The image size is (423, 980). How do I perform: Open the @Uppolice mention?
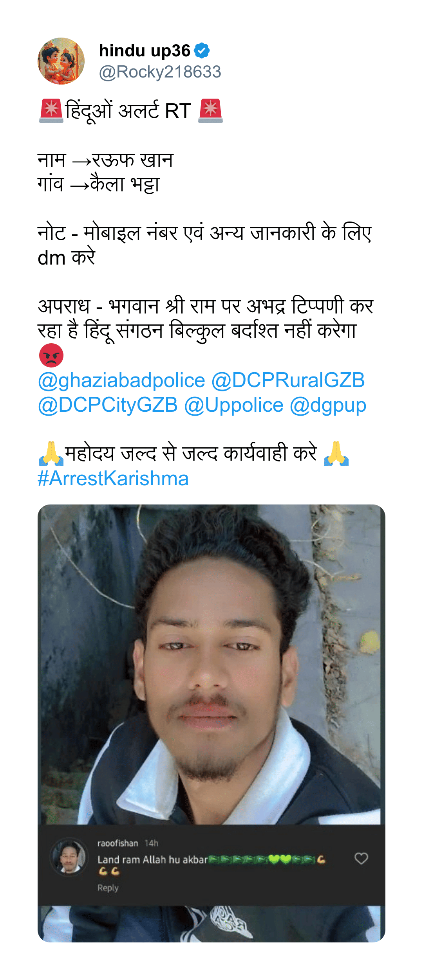tap(234, 405)
